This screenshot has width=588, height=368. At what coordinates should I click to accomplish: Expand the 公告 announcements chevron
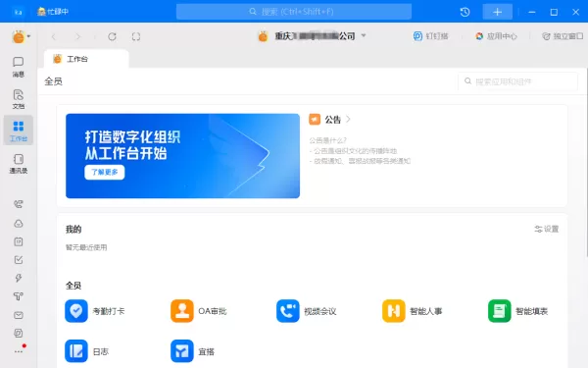[348, 119]
